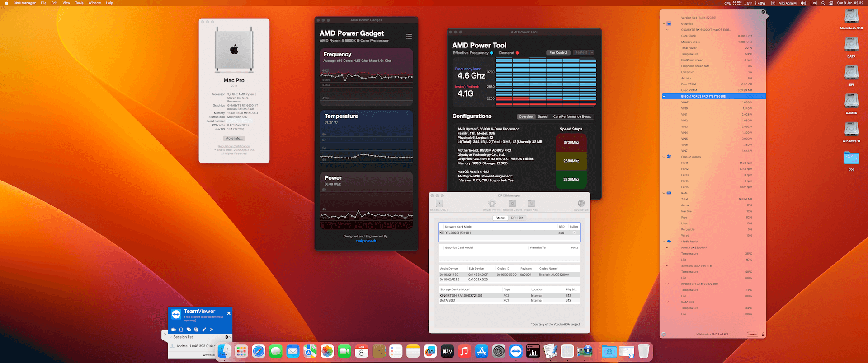
Task: Open Apple TV app in Dock
Action: (447, 351)
